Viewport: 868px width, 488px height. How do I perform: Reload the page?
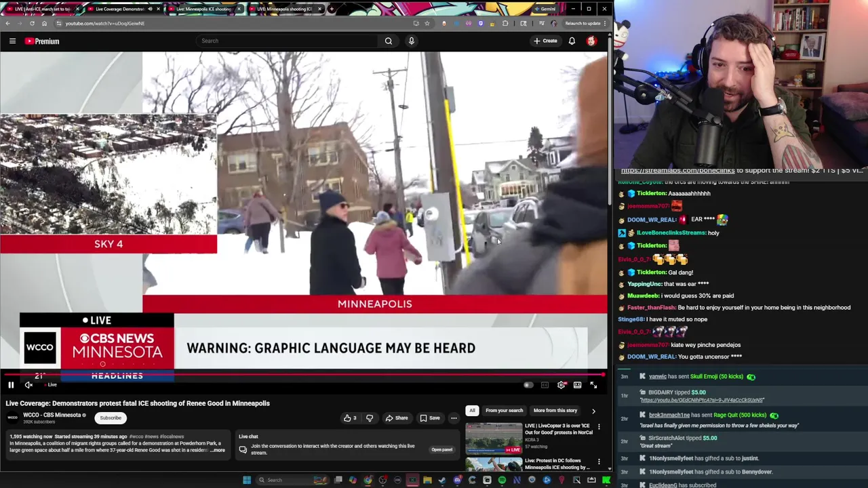pyautogui.click(x=32, y=23)
